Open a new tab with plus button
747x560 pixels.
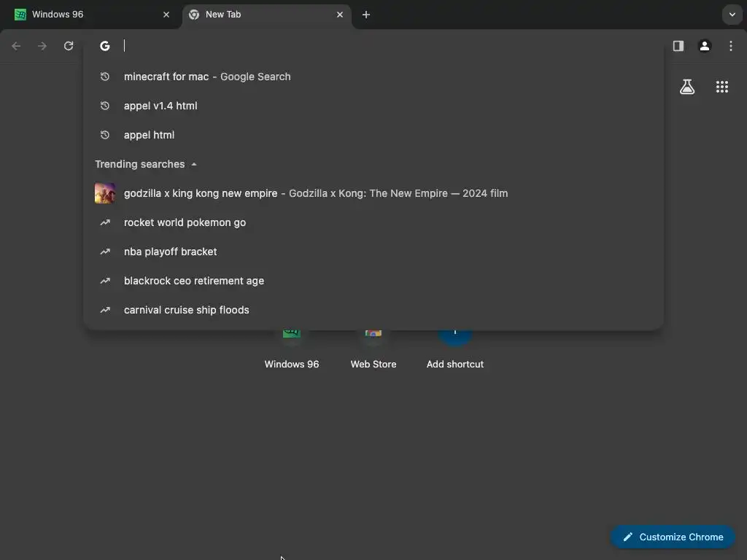(366, 15)
